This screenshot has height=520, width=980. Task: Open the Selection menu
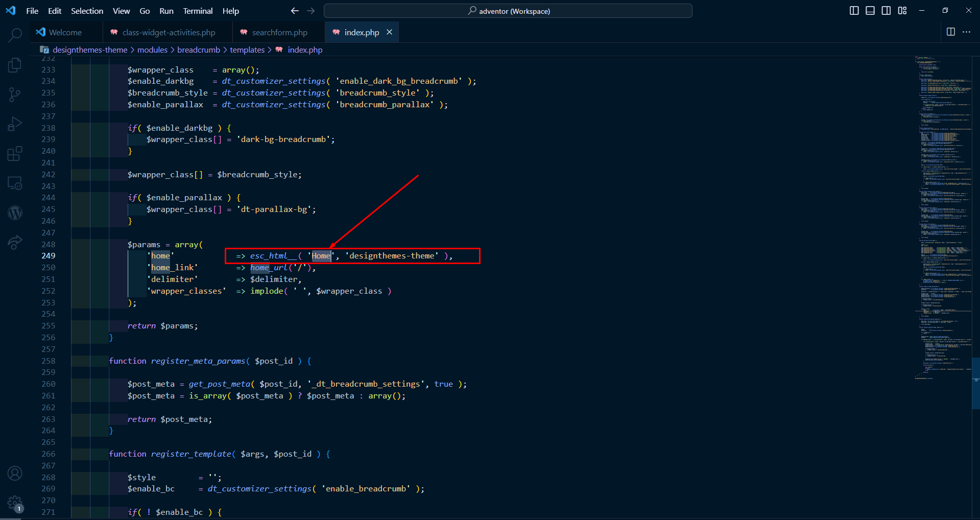[87, 11]
